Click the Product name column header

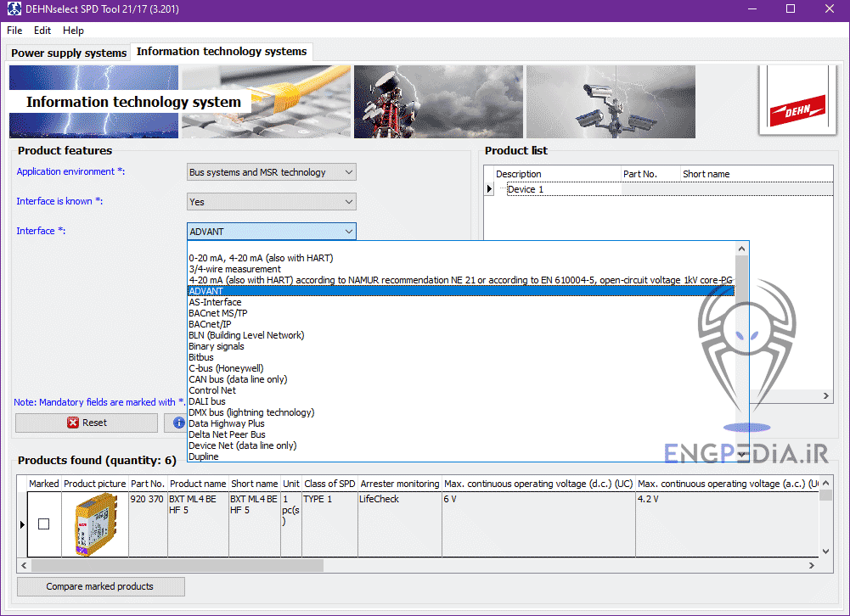[198, 484]
